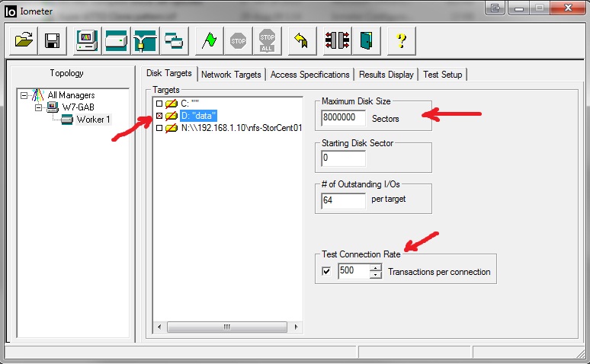This screenshot has height=364, width=590.
Task: Collapse the W7-GAB manager node
Action: click(x=38, y=107)
